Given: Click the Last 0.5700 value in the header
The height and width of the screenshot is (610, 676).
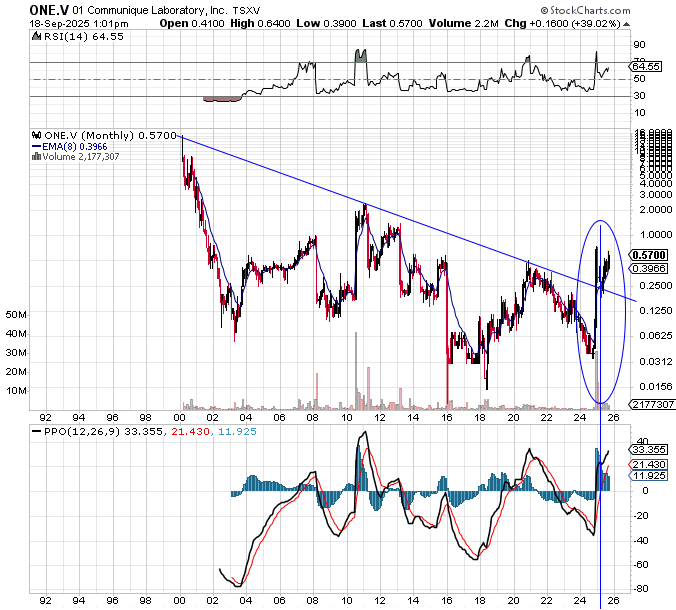Looking at the screenshot, I should [392, 24].
